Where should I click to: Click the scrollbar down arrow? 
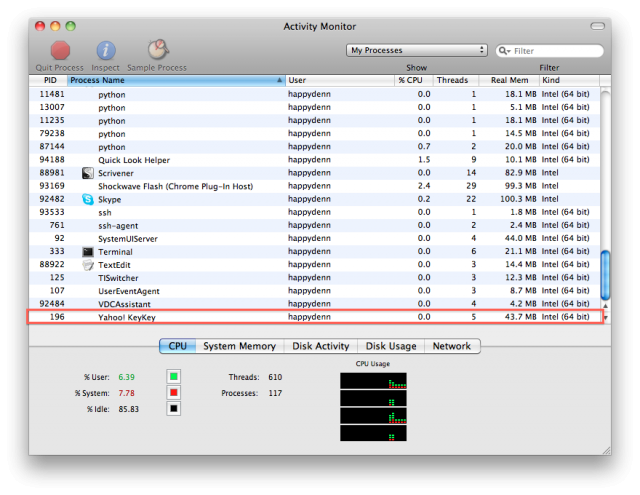point(606,317)
